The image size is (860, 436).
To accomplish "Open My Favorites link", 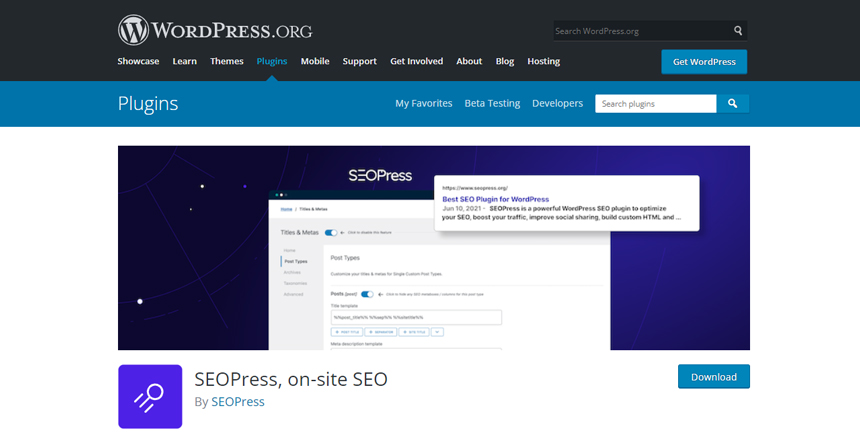I will click(423, 103).
